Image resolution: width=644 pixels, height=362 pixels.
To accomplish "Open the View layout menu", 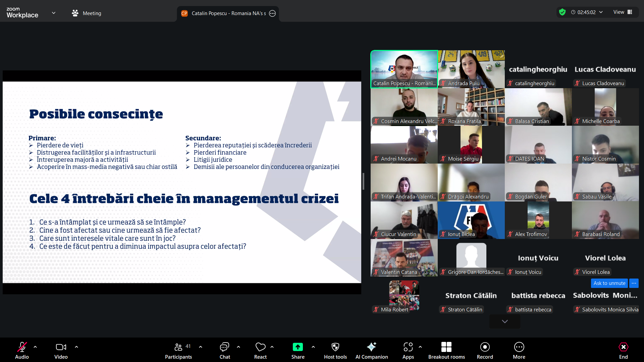I will [623, 12].
